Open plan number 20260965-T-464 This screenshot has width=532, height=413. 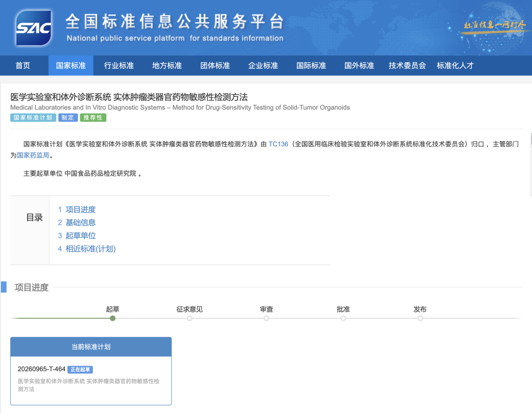pos(41,369)
